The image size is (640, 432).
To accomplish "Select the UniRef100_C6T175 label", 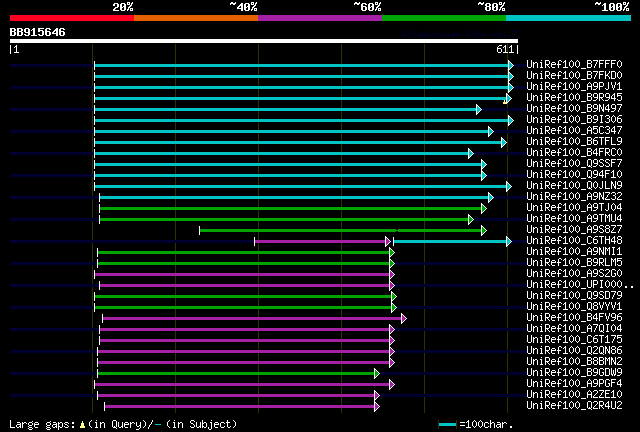I will pos(574,340).
